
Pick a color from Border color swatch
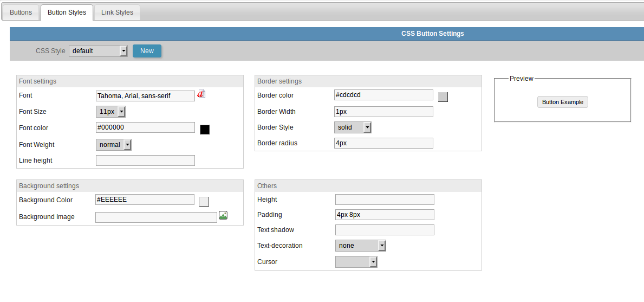coord(443,97)
